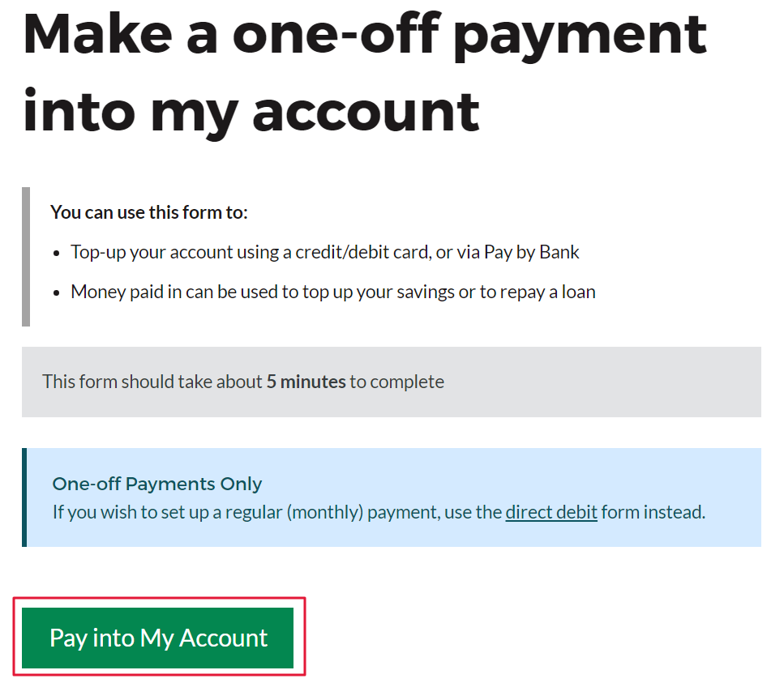Screen dimensions: 784x683
Task: Click the bullet dot before 'Top-up your account'
Action: click(57, 253)
